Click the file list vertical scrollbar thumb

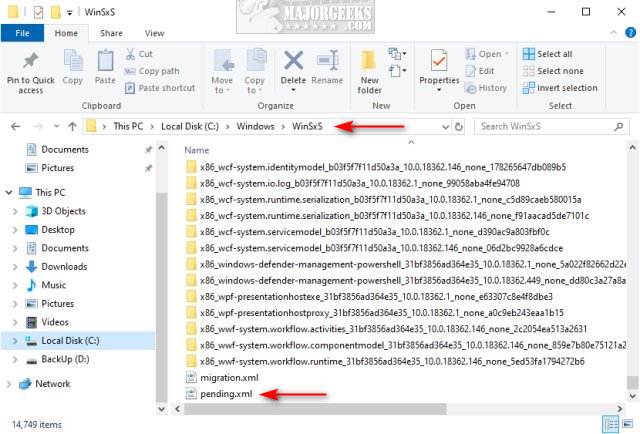632,383
